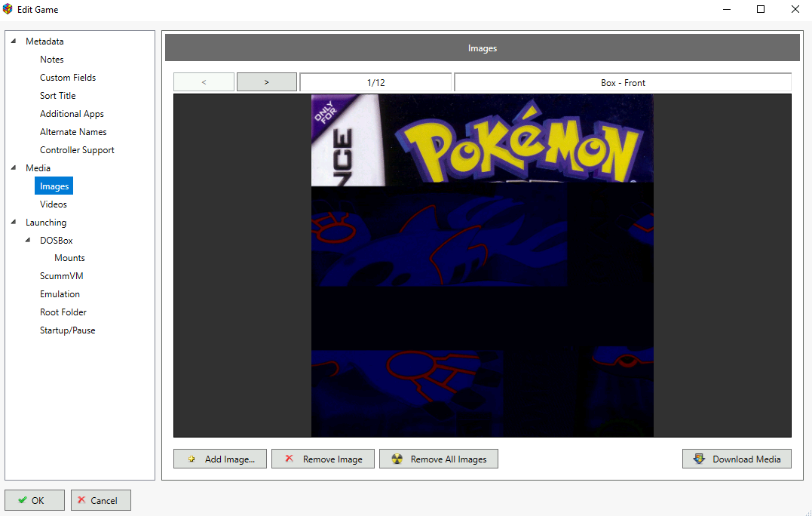Click the Images section header bar
Image resolution: width=812 pixels, height=516 pixels.
[x=483, y=48]
